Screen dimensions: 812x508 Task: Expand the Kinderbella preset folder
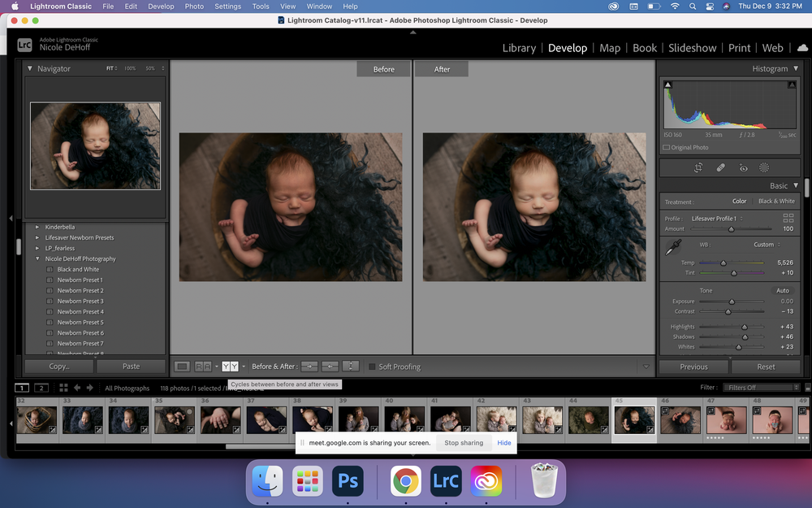tap(37, 227)
